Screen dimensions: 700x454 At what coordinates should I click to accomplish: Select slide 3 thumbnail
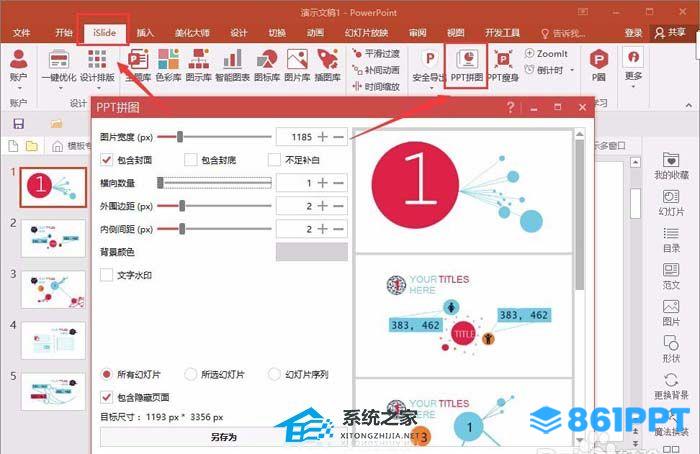point(53,289)
